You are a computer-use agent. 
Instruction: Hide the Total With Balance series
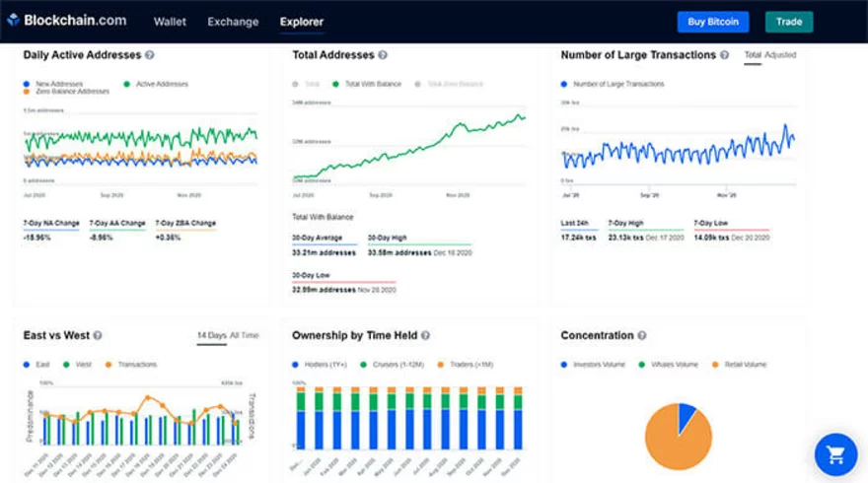(x=372, y=84)
